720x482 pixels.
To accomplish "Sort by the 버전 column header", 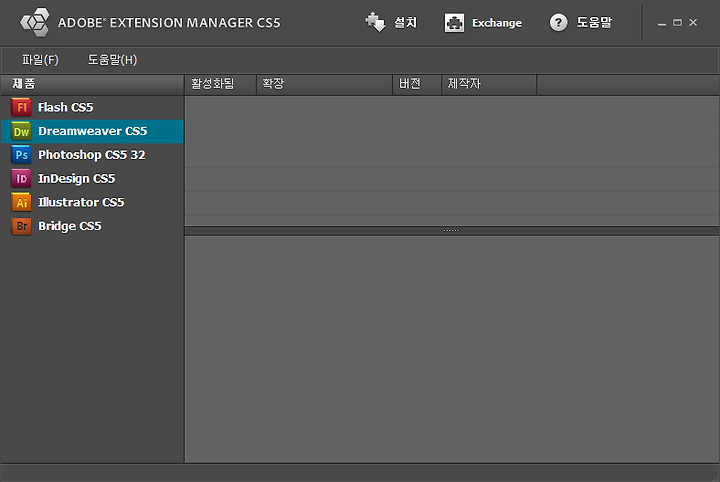I will pos(417,84).
